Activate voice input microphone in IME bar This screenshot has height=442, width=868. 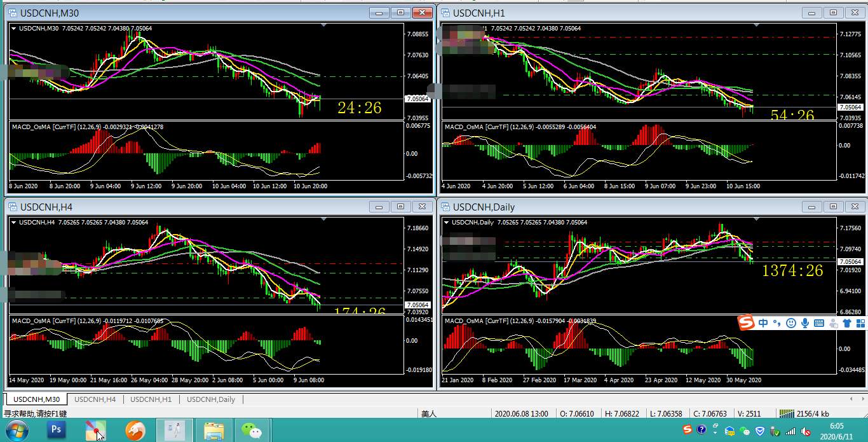pos(805,323)
